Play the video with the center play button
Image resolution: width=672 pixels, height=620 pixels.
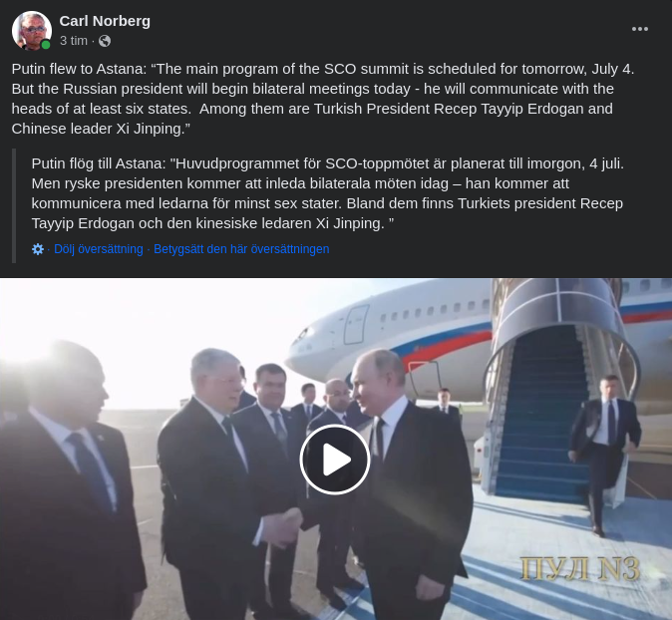pyautogui.click(x=335, y=460)
